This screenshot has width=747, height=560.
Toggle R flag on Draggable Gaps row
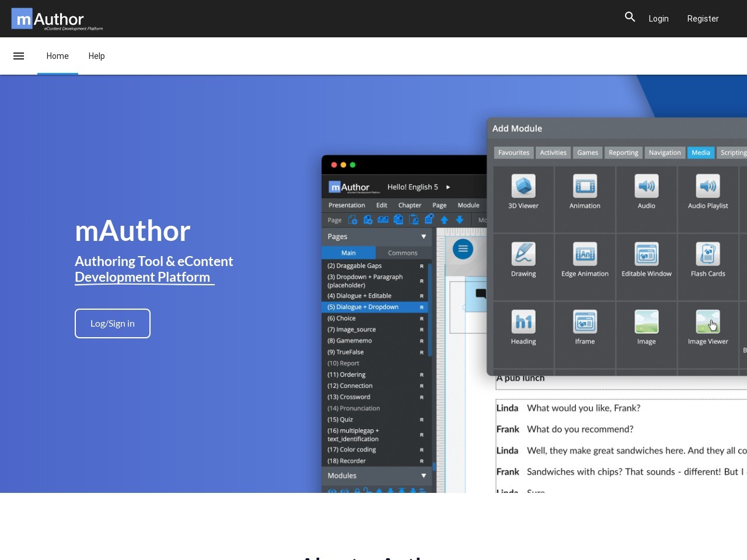click(x=421, y=266)
